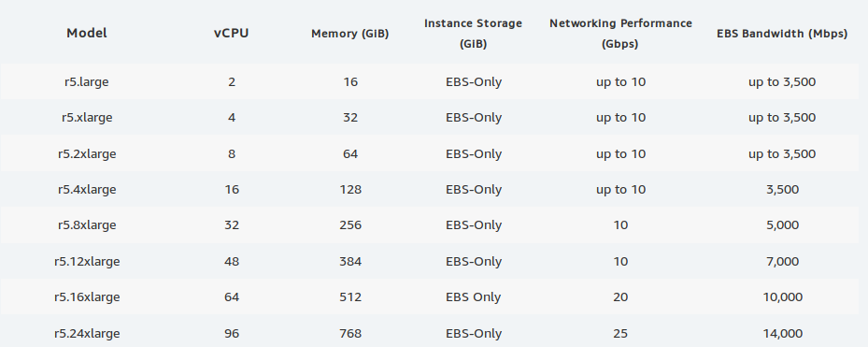Select the r5.large model cell

tap(87, 82)
